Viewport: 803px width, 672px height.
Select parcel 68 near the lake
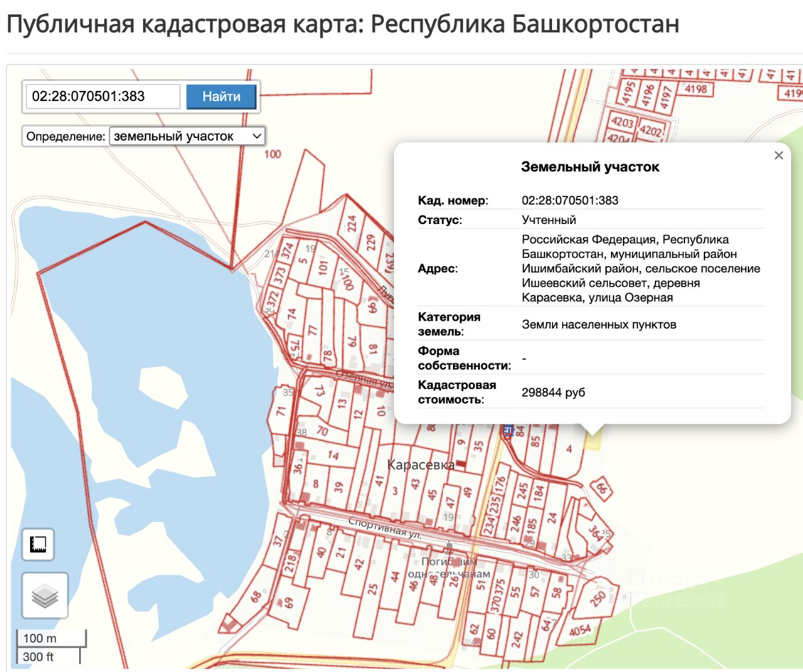(x=256, y=596)
